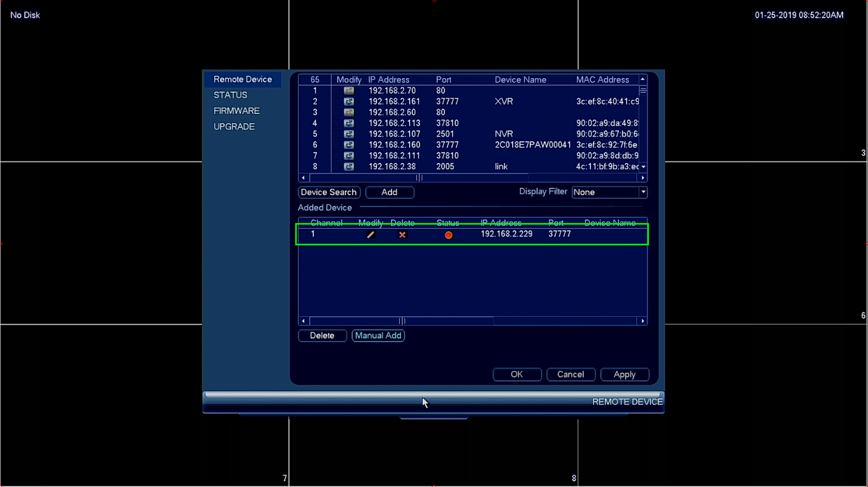Screen dimensions: 868x487
Task: Click the Device Search button
Action: pos(329,192)
